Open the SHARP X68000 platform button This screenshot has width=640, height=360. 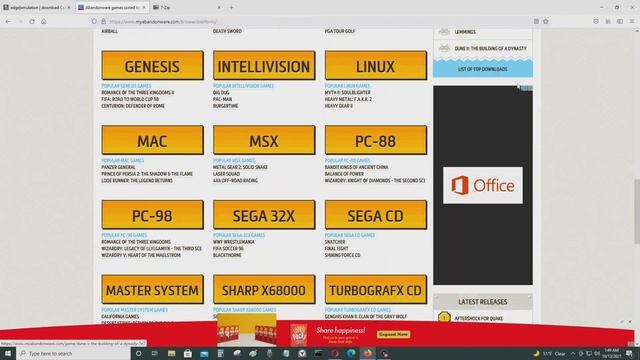click(x=264, y=289)
